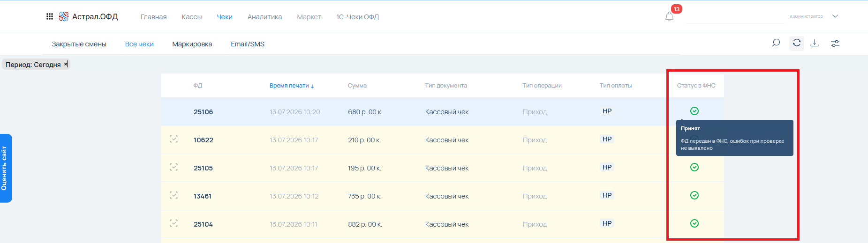The height and width of the screenshot is (243, 868).
Task: Switch to Все чеки tab
Action: [x=139, y=44]
